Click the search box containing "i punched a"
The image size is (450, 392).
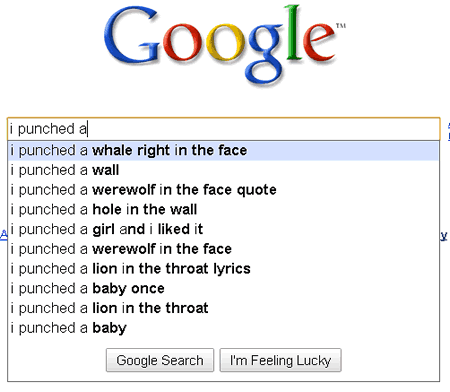click(x=224, y=129)
